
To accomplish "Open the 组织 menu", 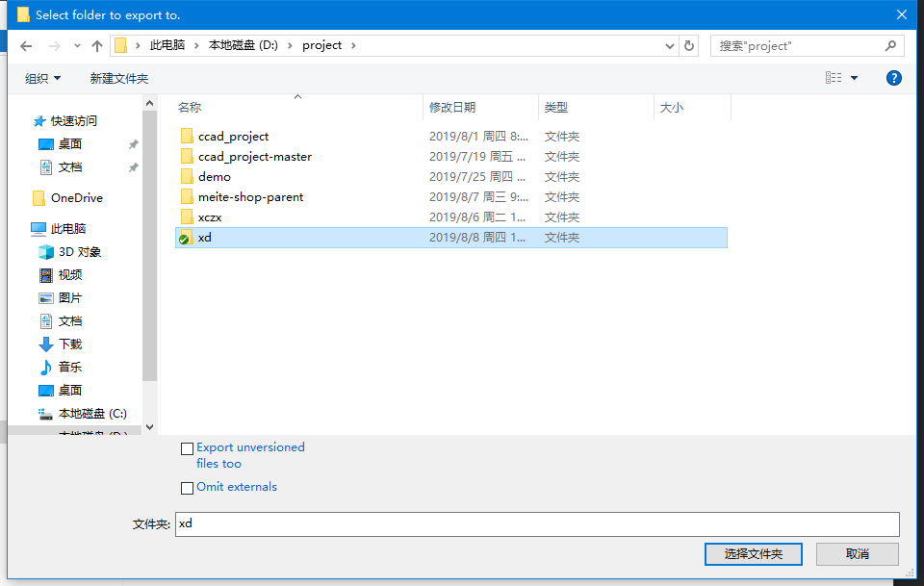I will (x=42, y=78).
